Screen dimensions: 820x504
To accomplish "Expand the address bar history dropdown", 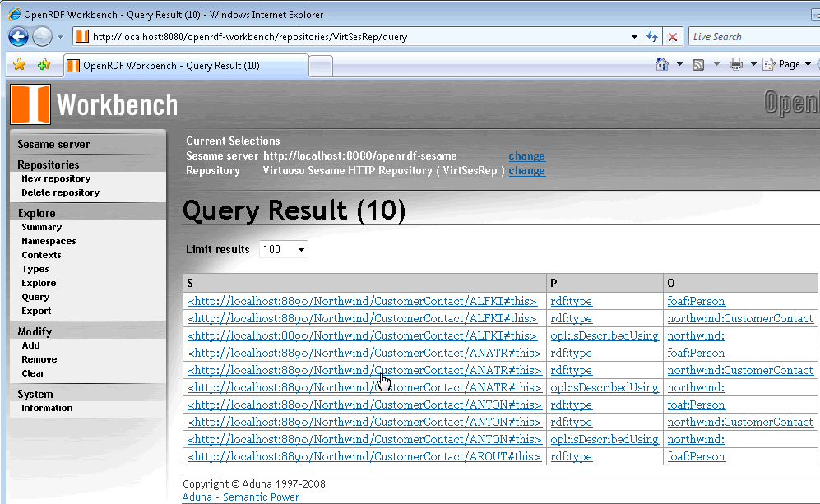I will coord(634,37).
